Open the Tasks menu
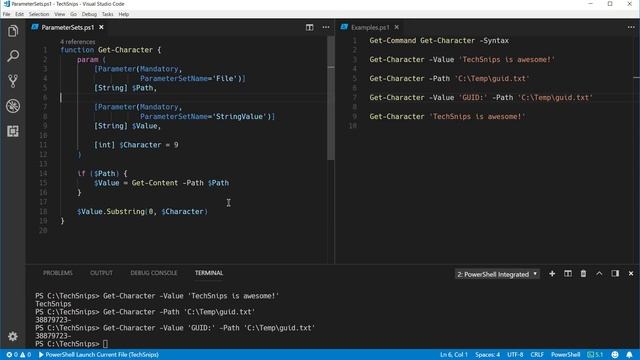Viewport: 640px width, 360px height. 108,14
